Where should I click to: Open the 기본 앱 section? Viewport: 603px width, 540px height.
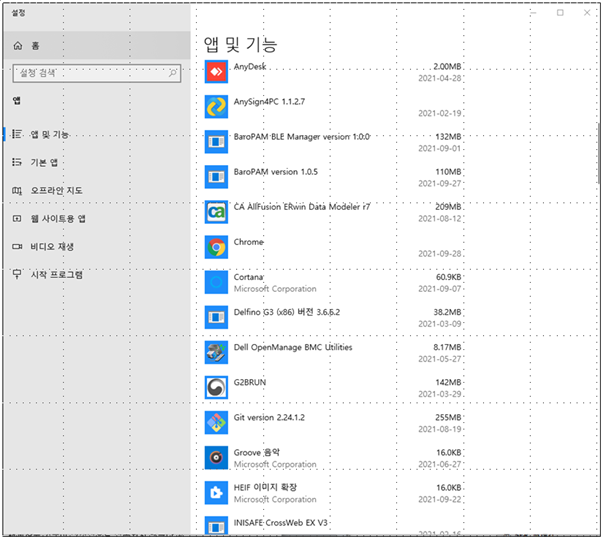tap(97, 162)
